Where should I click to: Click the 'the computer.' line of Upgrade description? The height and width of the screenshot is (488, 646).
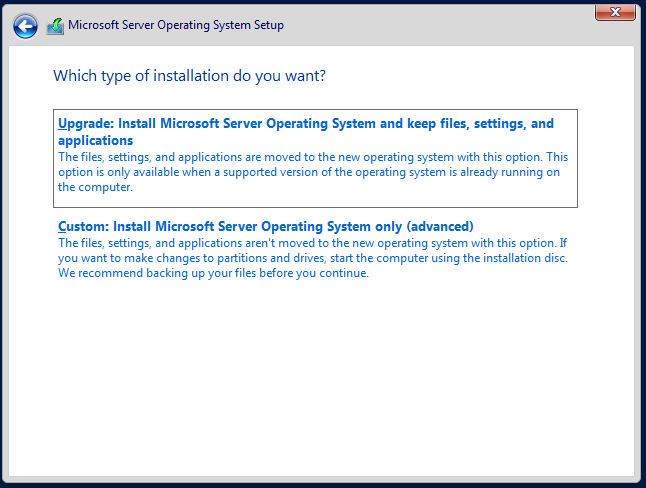click(x=96, y=187)
